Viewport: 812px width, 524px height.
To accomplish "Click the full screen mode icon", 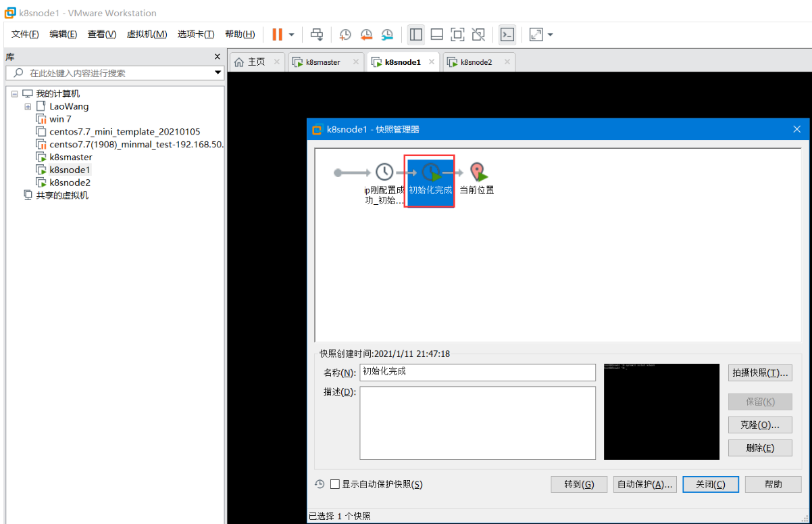I will click(457, 34).
